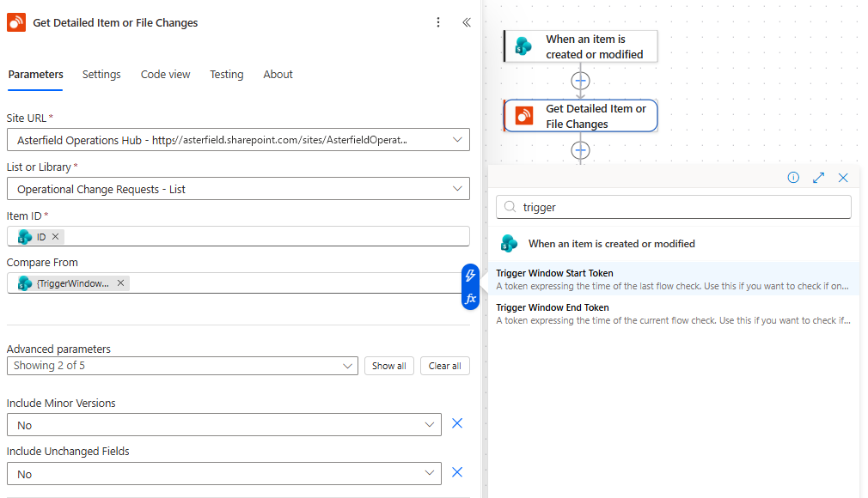
Task: Click the dynamic content search field
Action: 674,207
